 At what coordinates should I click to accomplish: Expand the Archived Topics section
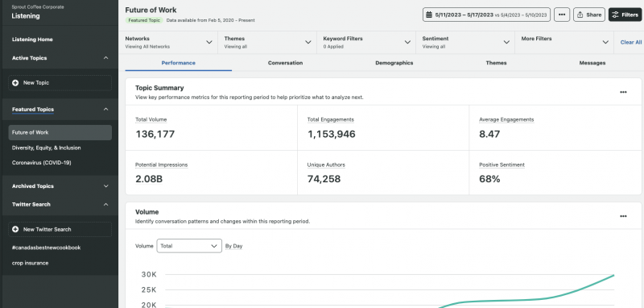(106, 186)
